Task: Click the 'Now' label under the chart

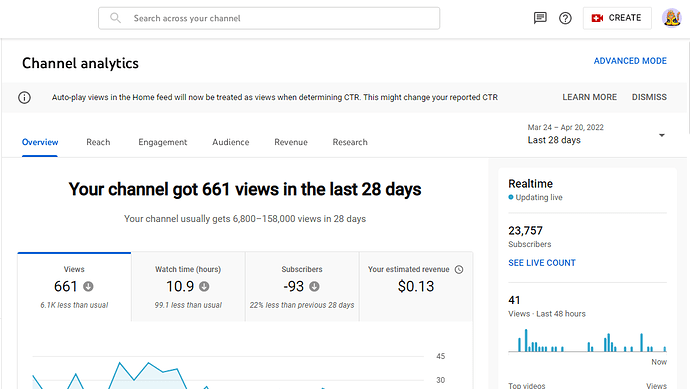Action: (659, 362)
